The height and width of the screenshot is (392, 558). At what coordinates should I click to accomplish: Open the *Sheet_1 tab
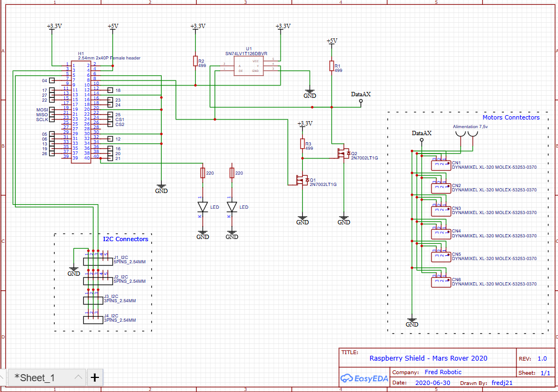click(35, 378)
